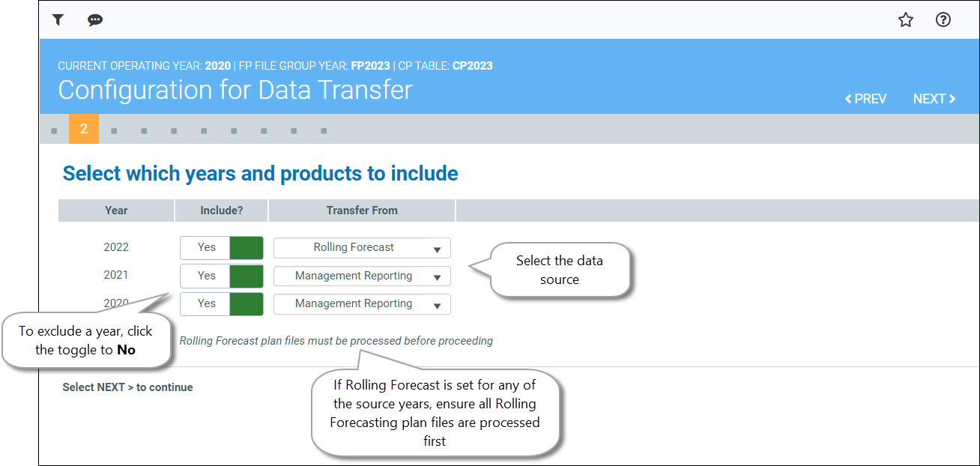Click the Include? column header
The height and width of the screenshot is (466, 980).
point(222,211)
